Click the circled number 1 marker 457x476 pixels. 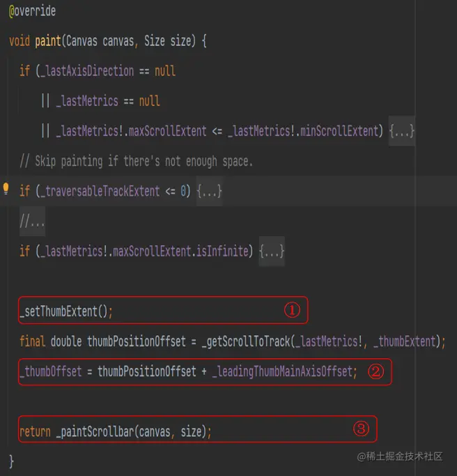coord(292,311)
